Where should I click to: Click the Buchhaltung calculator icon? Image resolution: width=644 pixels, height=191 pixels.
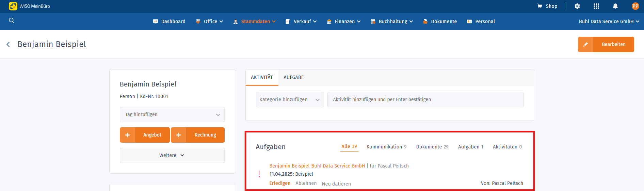373,21
